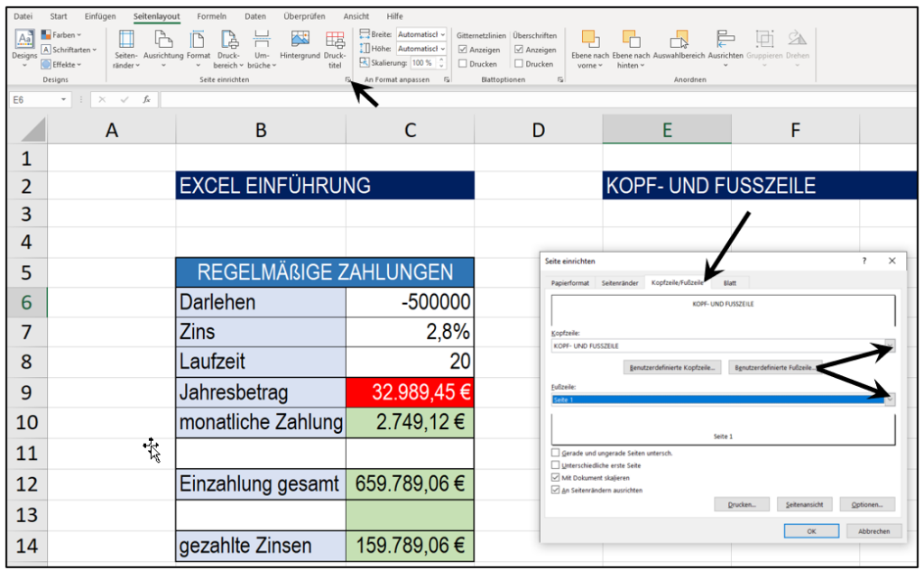
Task: Select the Darlehen value cell -500000
Action: pos(410,302)
